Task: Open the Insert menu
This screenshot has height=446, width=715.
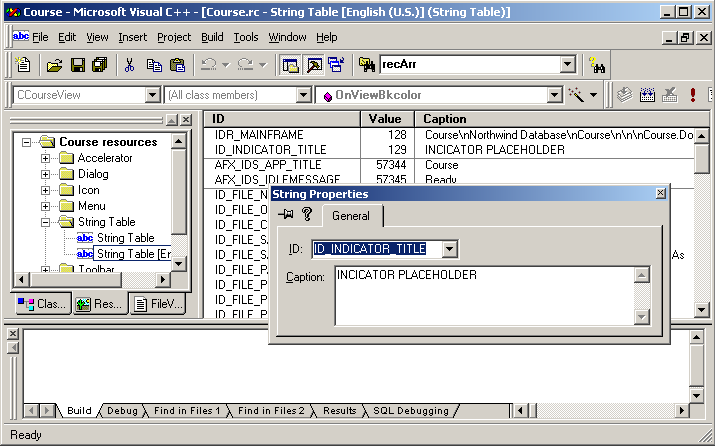Action: (x=133, y=37)
